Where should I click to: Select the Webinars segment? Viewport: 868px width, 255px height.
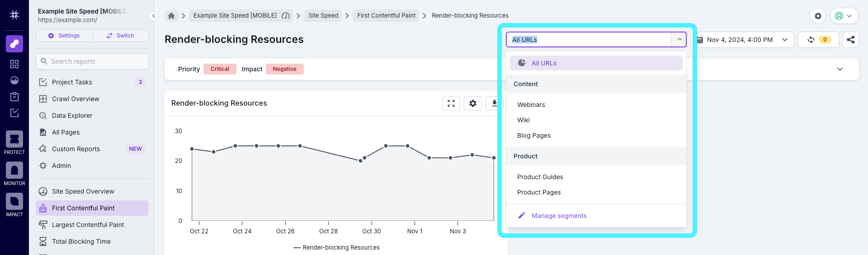pyautogui.click(x=596, y=105)
